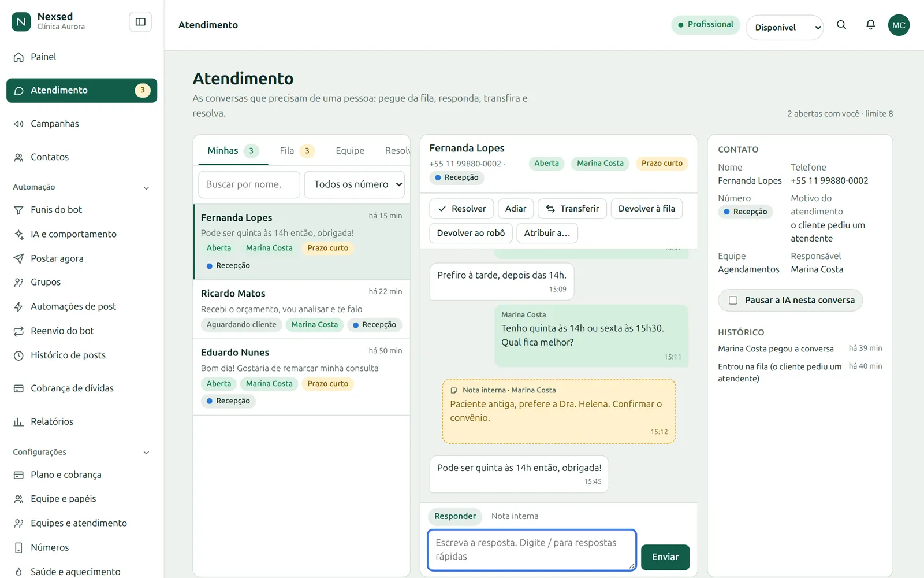The width and height of the screenshot is (924, 578).
Task: Click Devolver à fila button
Action: [647, 209]
